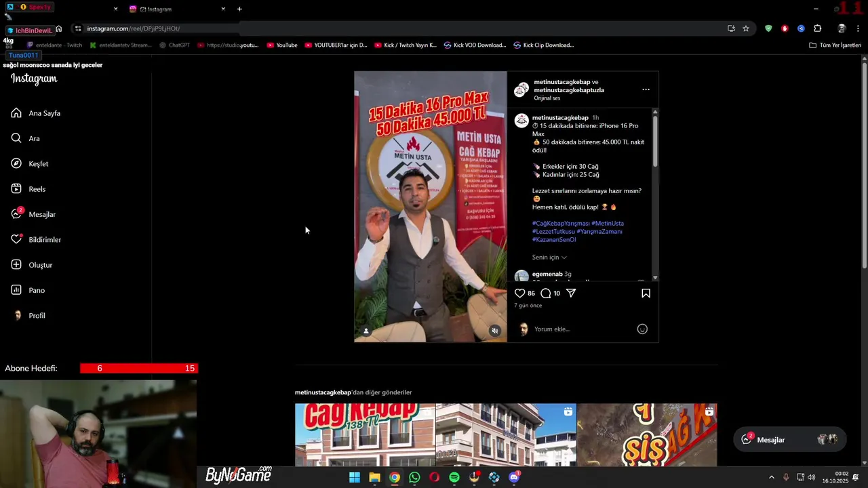868x488 pixels.
Task: Open commenter egemenab's profile
Action: 547,274
